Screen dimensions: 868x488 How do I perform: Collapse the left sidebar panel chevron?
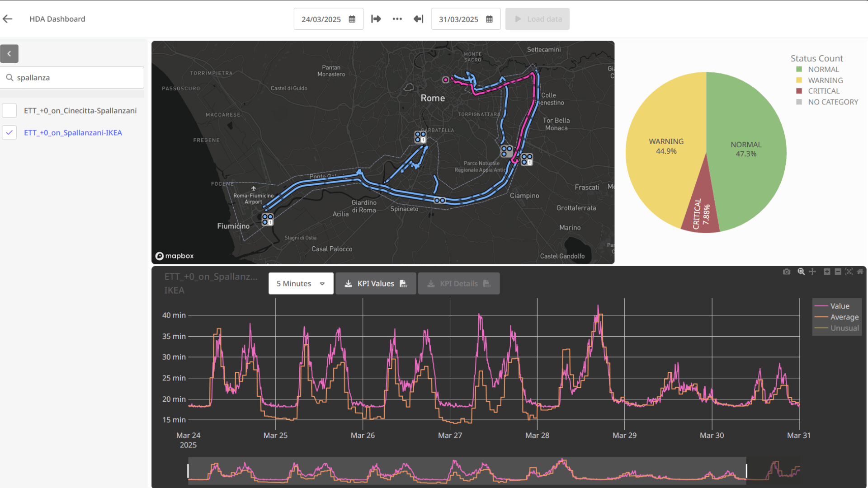click(x=9, y=54)
